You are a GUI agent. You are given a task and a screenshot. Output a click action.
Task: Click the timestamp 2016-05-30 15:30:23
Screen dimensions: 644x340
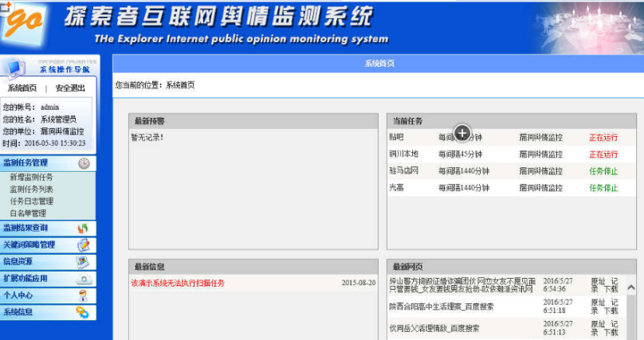tap(55, 143)
